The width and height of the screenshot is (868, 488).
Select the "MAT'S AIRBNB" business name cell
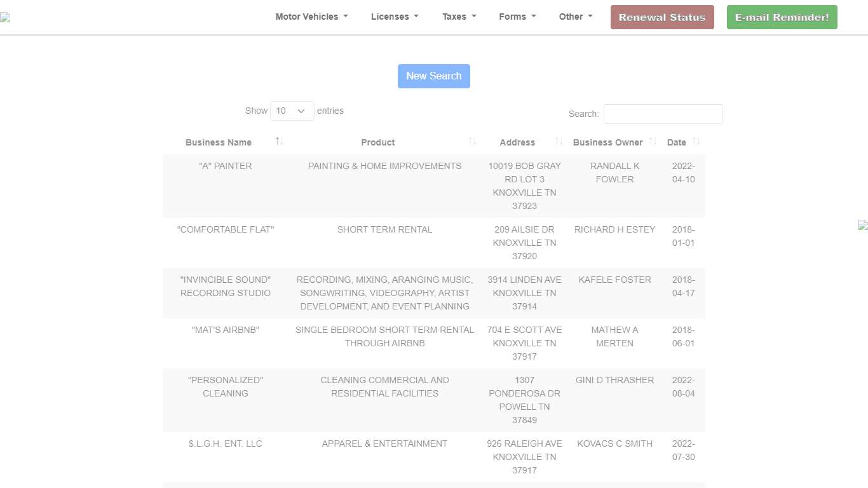pos(225,330)
